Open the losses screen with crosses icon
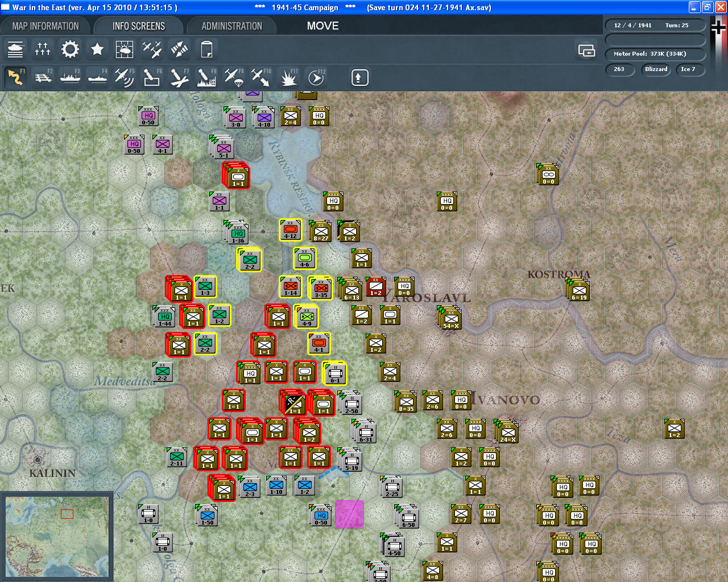This screenshot has width=728, height=582. 43,49
